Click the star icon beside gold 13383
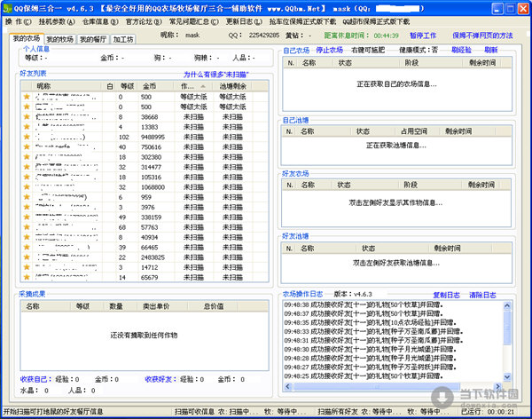The image size is (532, 419). tap(27, 127)
